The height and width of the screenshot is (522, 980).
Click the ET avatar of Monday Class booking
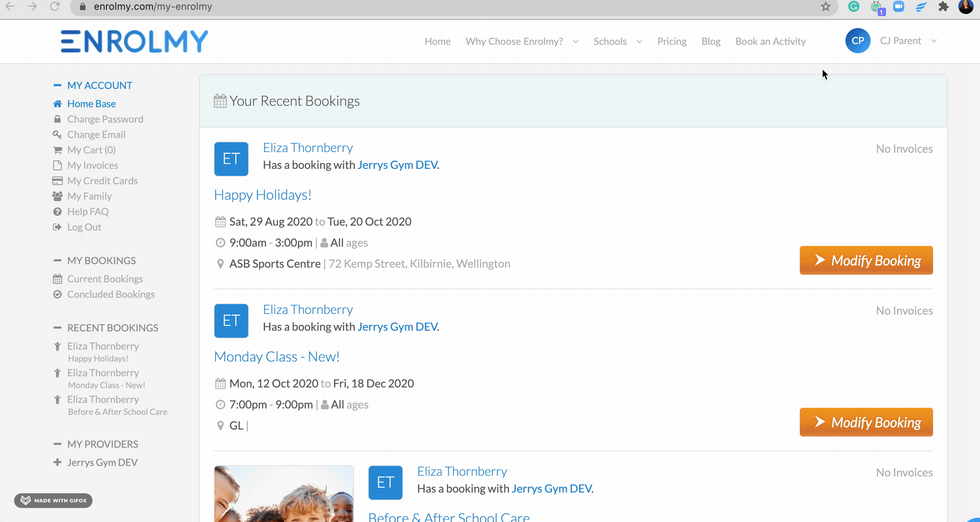[x=231, y=321]
